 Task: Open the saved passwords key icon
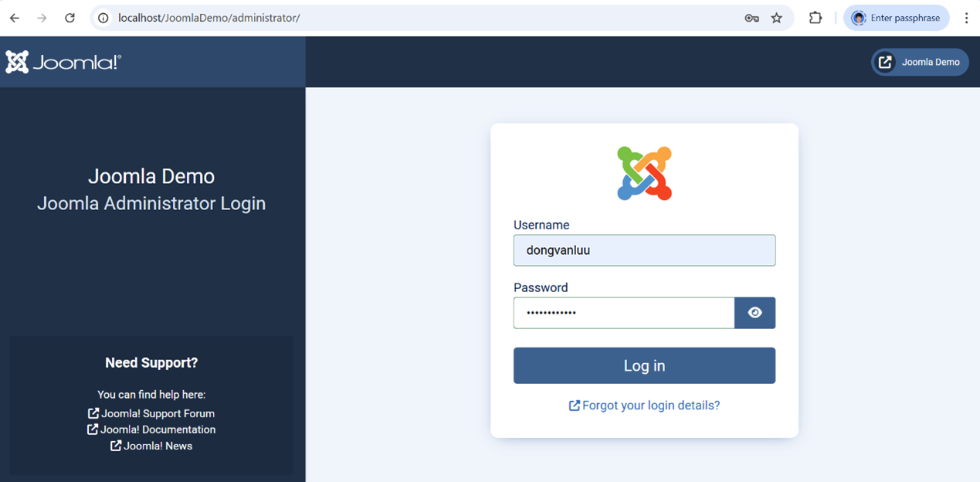(751, 18)
